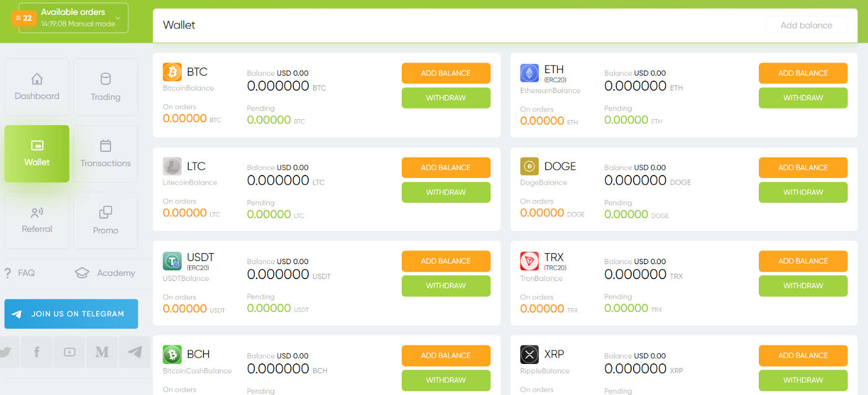The image size is (868, 395).
Task: Click the USDT Tether coin icon
Action: [172, 261]
